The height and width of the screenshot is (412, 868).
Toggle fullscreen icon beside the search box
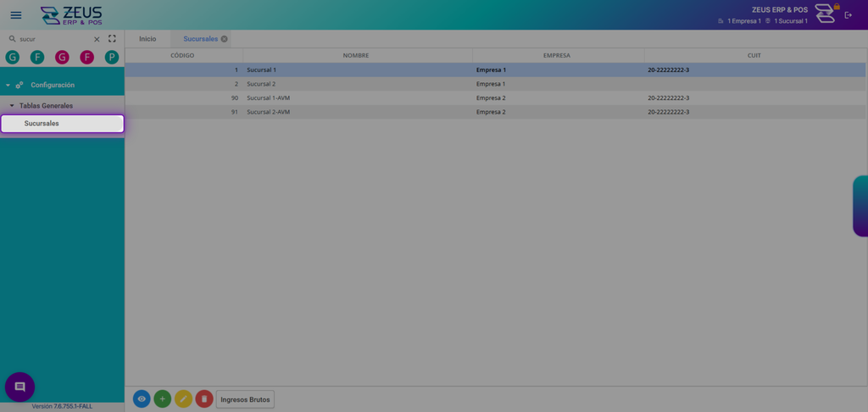[113, 39]
